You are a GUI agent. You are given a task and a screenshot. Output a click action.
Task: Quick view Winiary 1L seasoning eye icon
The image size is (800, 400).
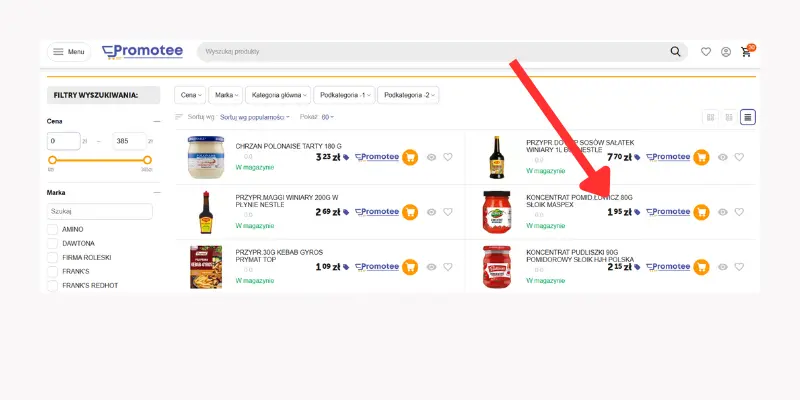click(x=723, y=157)
